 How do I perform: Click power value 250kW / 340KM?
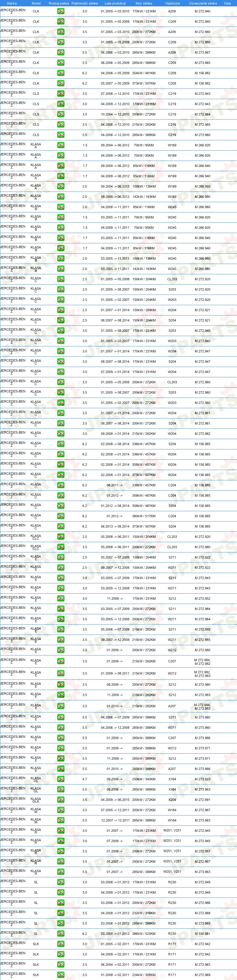(144, 779)
